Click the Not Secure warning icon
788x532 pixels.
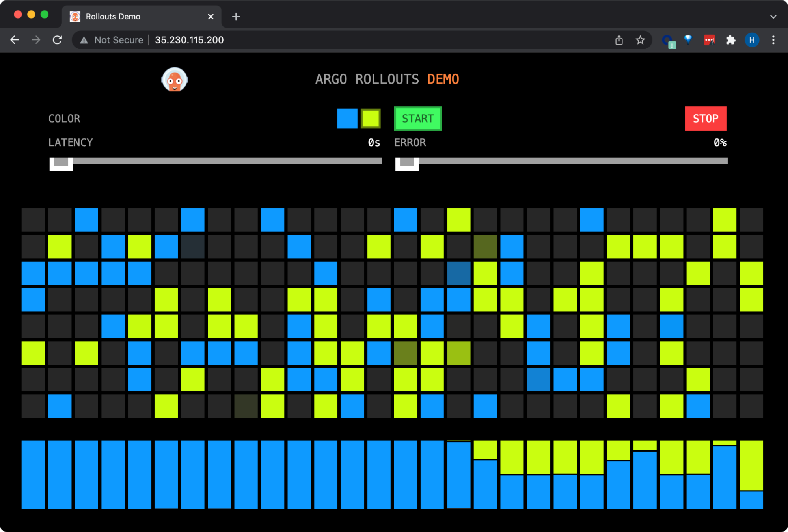pos(84,40)
